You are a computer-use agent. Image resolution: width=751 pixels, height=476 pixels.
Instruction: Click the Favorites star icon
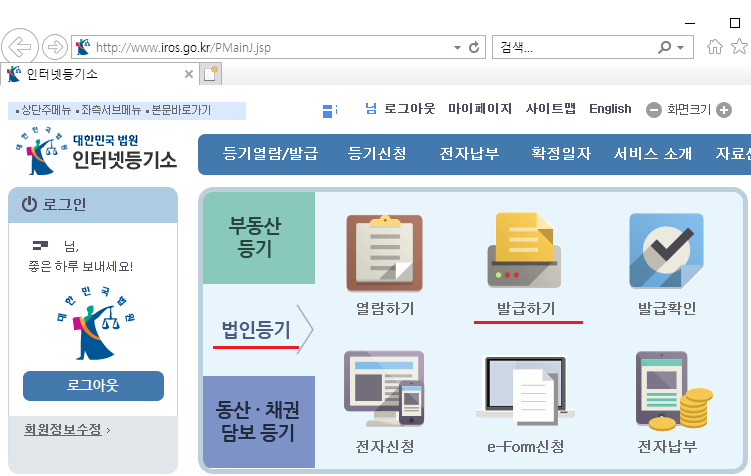point(739,46)
